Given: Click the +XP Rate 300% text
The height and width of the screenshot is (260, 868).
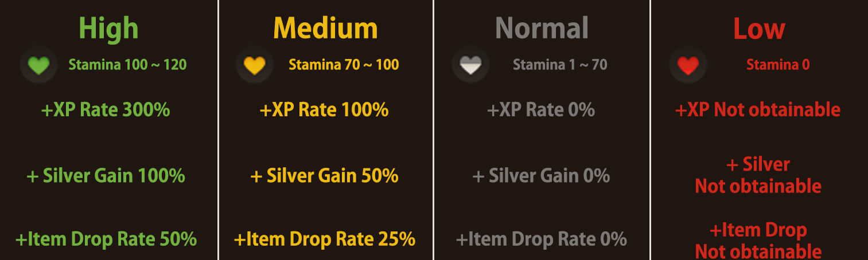Looking at the screenshot, I should 106,109.
